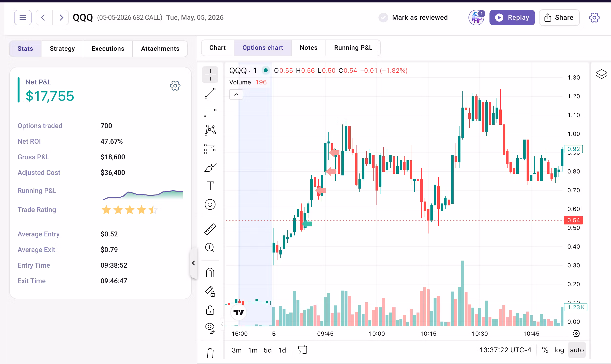The image size is (611, 364).
Task: Share this trade
Action: pyautogui.click(x=559, y=17)
